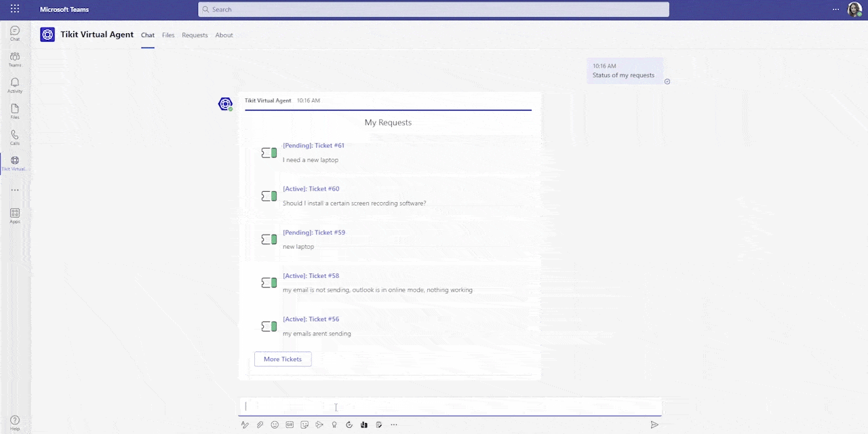Open the emoji picker
868x434 pixels.
[275, 425]
